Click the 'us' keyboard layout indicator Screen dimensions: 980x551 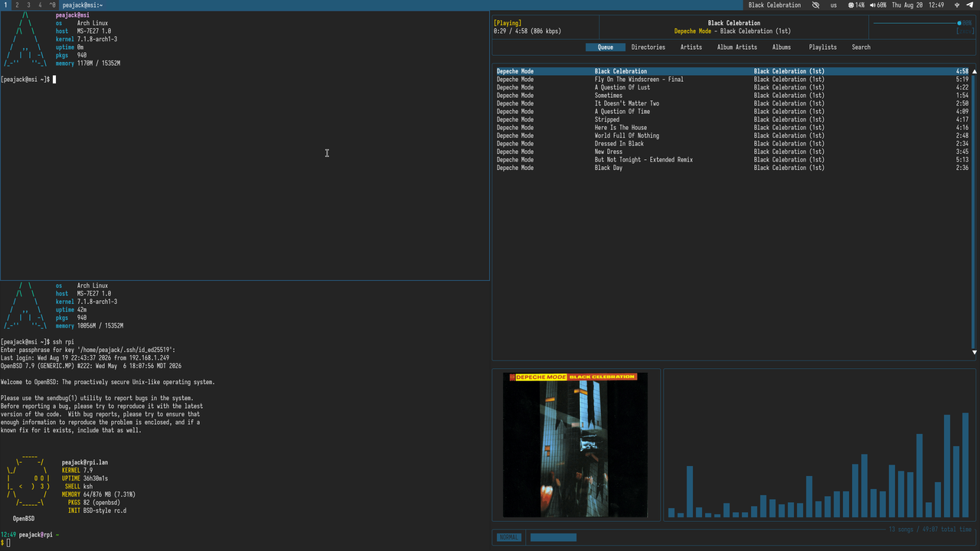pos(834,5)
